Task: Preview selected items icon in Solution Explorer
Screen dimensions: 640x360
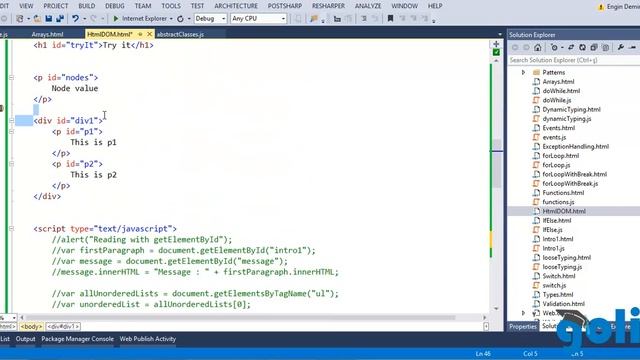Action: [x=632, y=47]
